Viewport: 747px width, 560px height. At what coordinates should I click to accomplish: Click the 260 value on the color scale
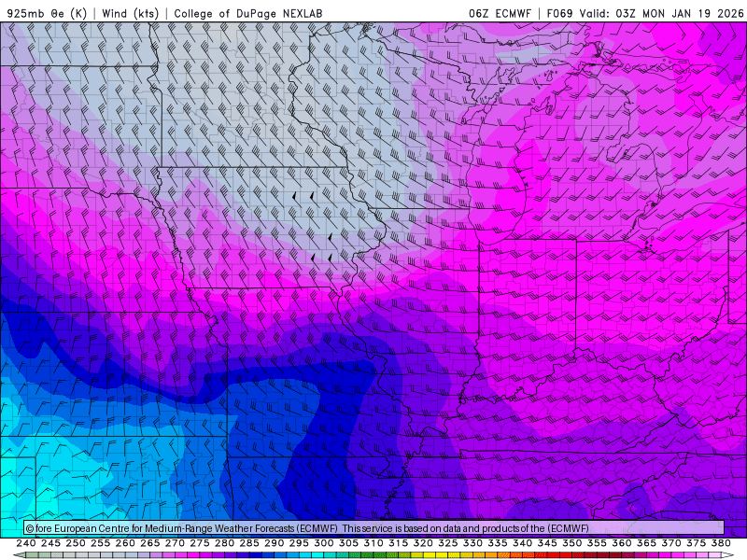pos(125,543)
